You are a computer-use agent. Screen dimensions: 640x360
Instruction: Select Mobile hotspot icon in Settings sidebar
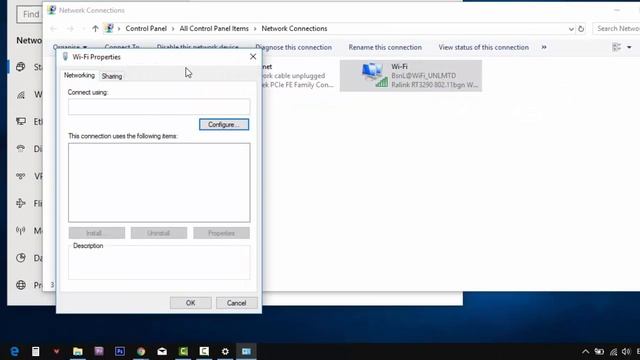pos(21,231)
